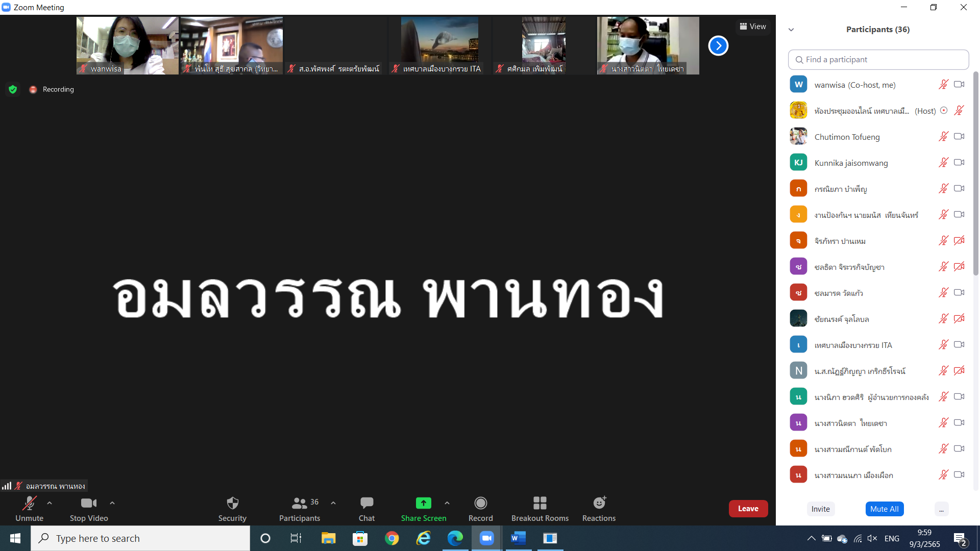Open Internet Explorer from taskbar
The height and width of the screenshot is (551, 980).
423,538
